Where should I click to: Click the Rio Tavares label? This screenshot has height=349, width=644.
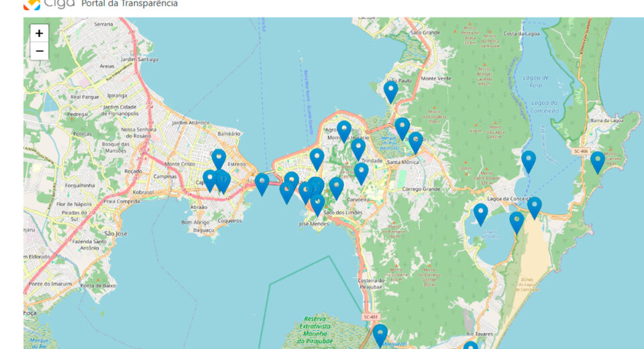click(x=480, y=334)
